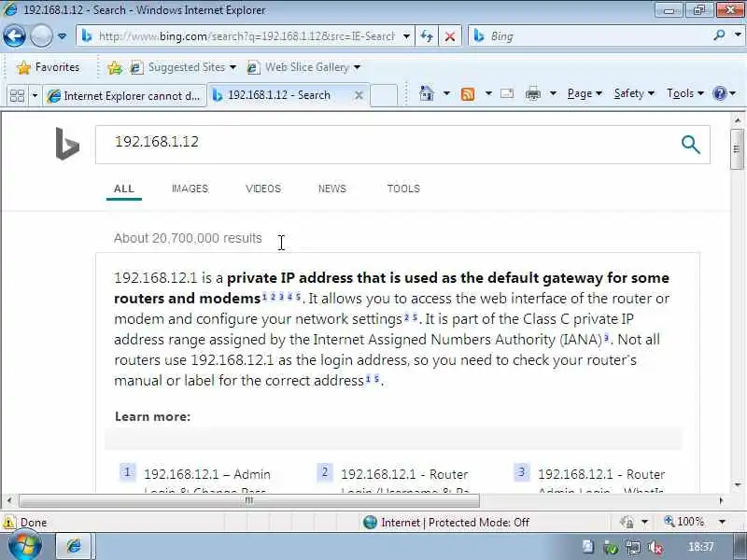Click the taskbar clock showing 18:37
Image resolution: width=747 pixels, height=560 pixels.
701,547
